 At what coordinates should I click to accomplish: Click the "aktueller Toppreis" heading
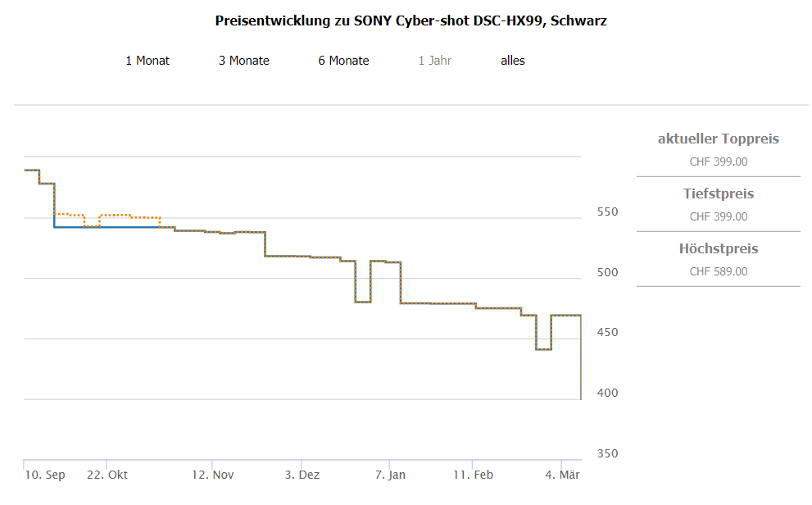[718, 139]
